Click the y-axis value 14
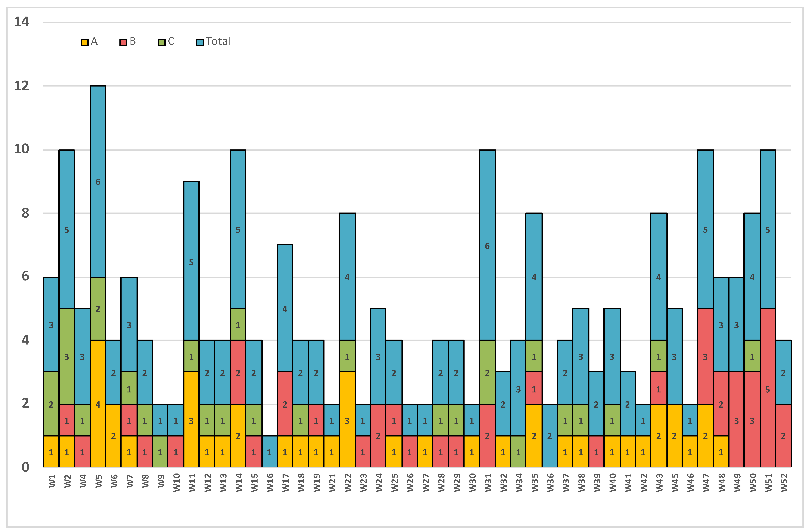This screenshot has height=532, width=810. tap(21, 22)
